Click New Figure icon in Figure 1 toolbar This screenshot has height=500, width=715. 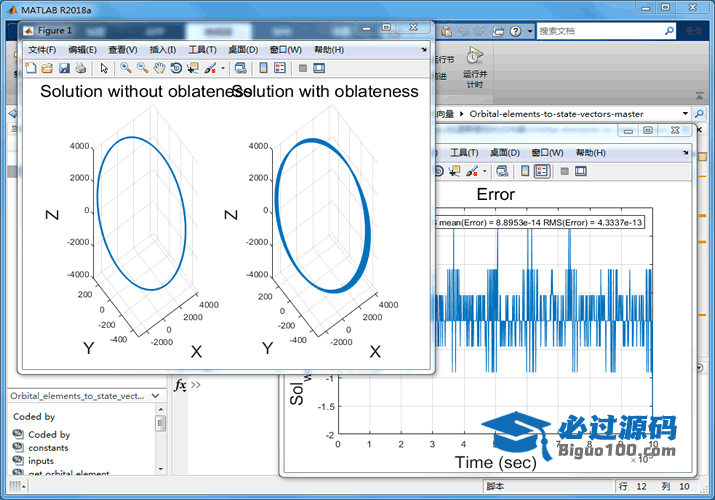[31, 68]
